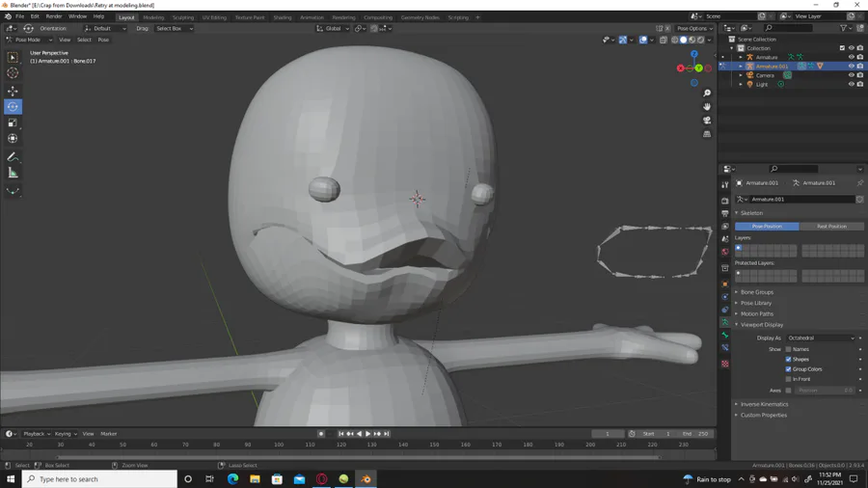
Task: Select the Move tool
Action: [x=13, y=91]
